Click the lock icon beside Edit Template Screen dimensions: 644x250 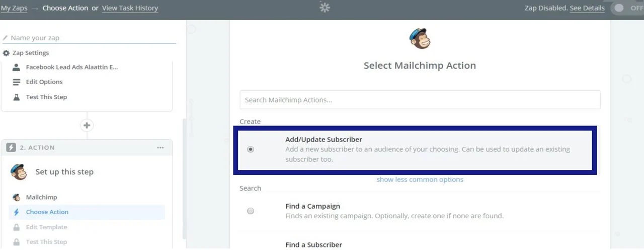tap(17, 227)
